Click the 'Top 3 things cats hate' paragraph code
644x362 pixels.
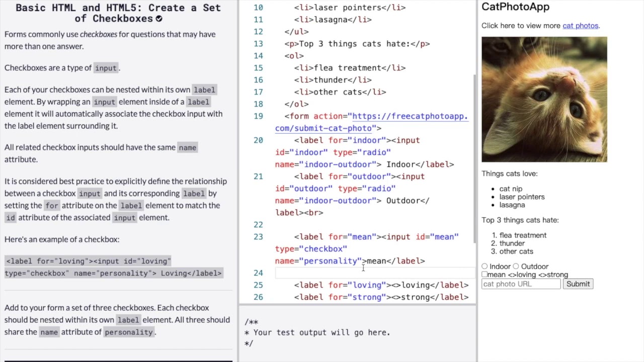click(357, 44)
